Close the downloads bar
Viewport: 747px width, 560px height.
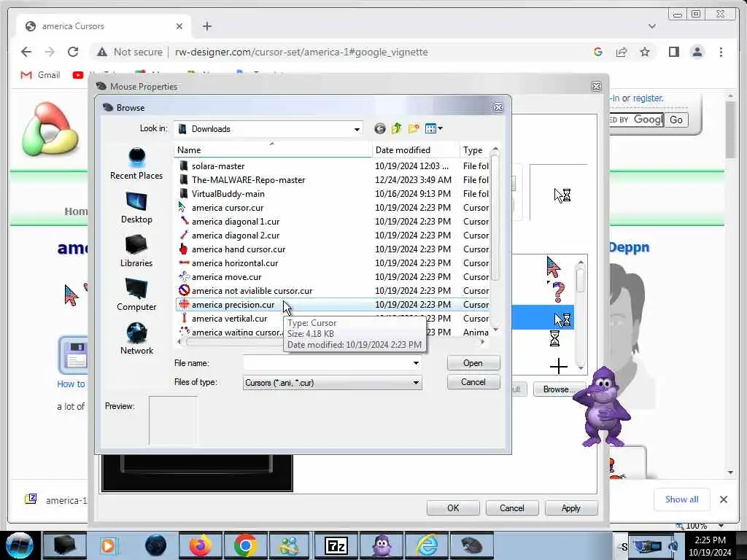pyautogui.click(x=723, y=499)
